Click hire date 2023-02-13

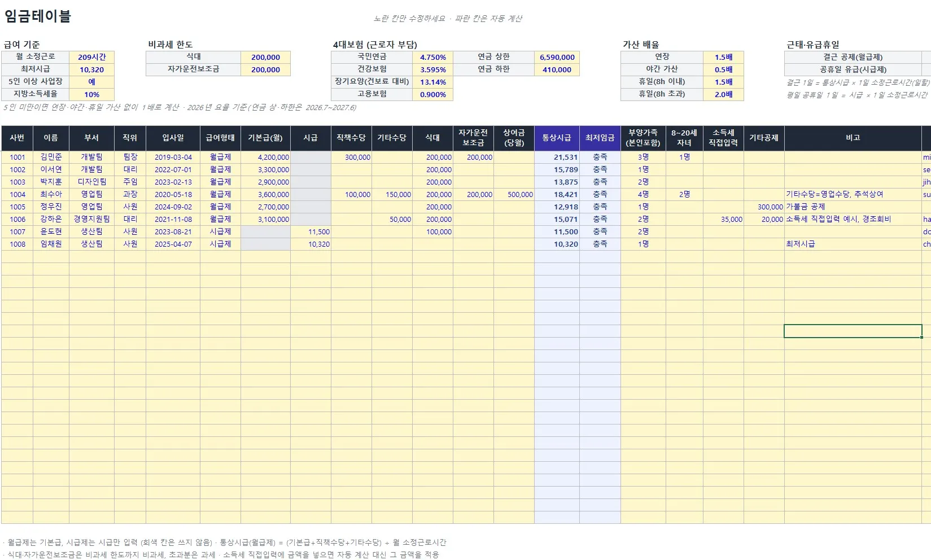pyautogui.click(x=173, y=182)
